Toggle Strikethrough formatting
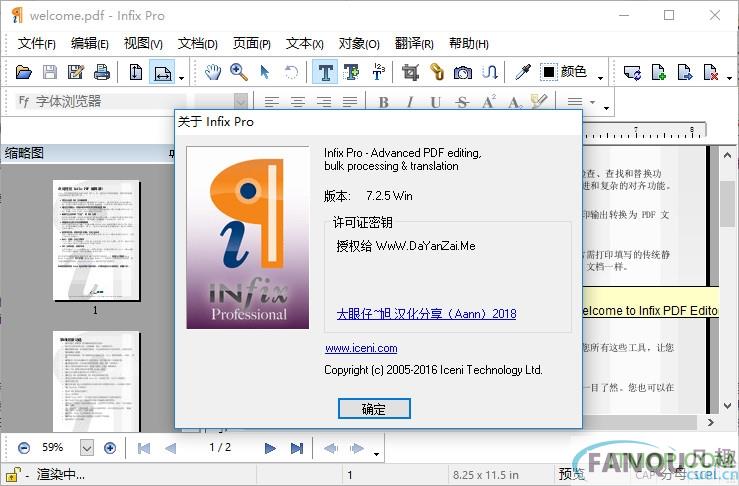The image size is (739, 486). (462, 102)
